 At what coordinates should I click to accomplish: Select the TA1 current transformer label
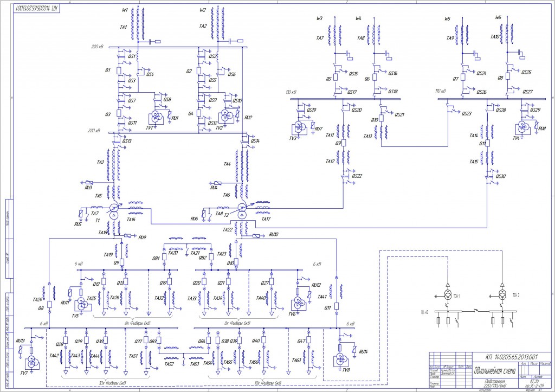tap(123, 27)
